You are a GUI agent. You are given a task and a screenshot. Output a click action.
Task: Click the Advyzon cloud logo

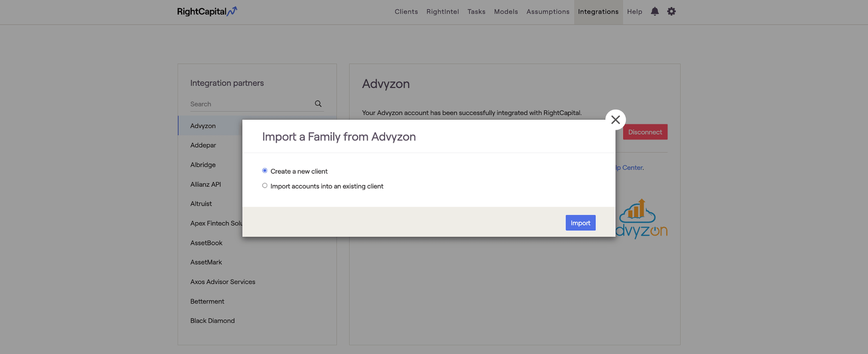[x=642, y=219]
